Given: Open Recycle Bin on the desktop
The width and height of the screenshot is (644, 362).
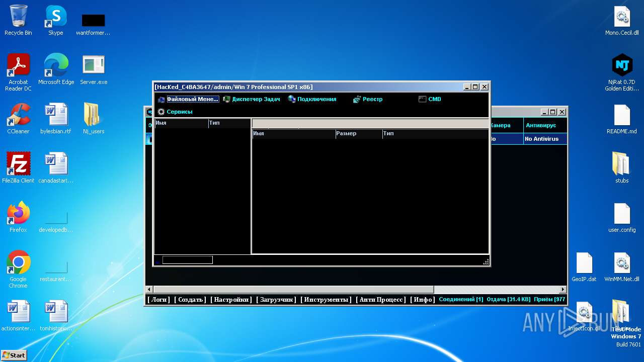Looking at the screenshot, I should [18, 20].
